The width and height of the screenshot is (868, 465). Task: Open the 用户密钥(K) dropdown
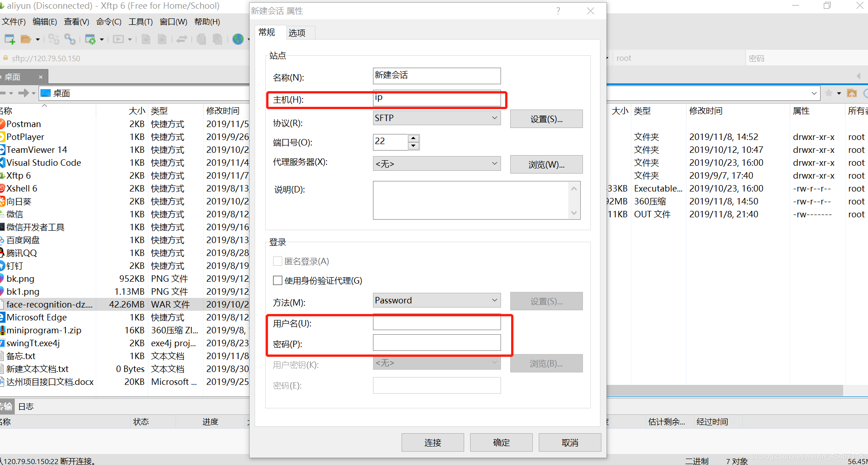(437, 363)
